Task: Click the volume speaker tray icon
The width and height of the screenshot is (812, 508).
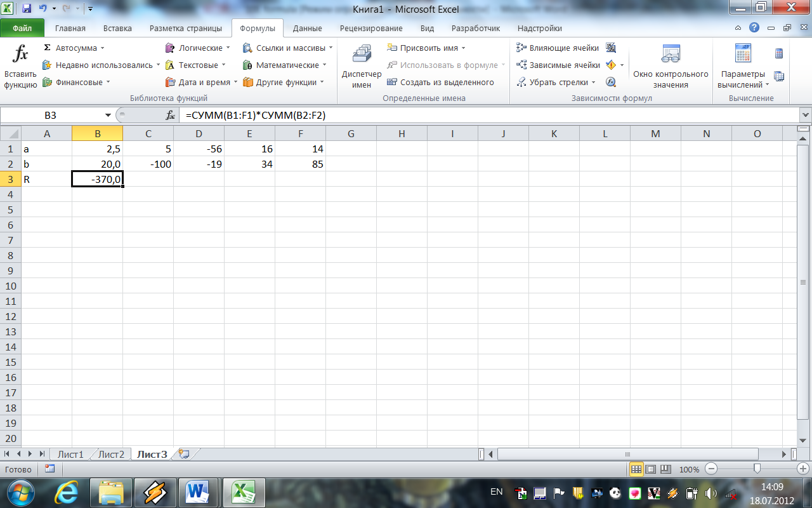Action: coord(710,493)
